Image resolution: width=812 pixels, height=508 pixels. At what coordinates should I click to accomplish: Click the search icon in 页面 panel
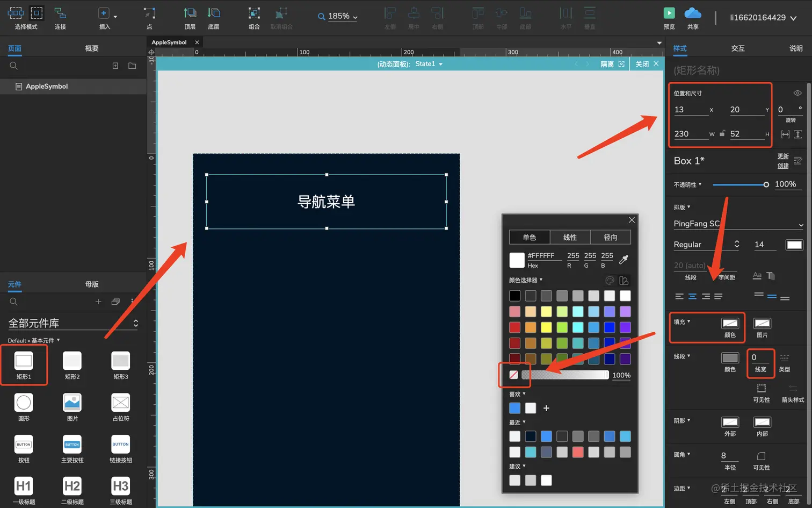(14, 66)
